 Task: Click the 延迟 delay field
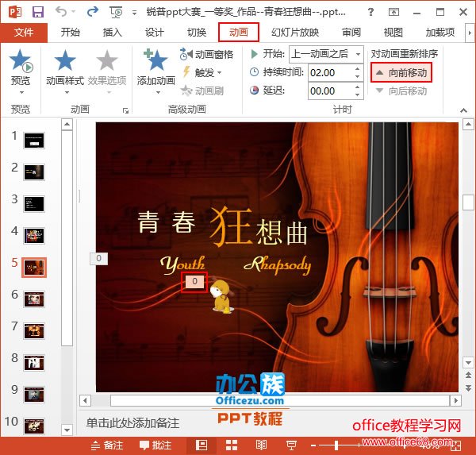point(330,91)
